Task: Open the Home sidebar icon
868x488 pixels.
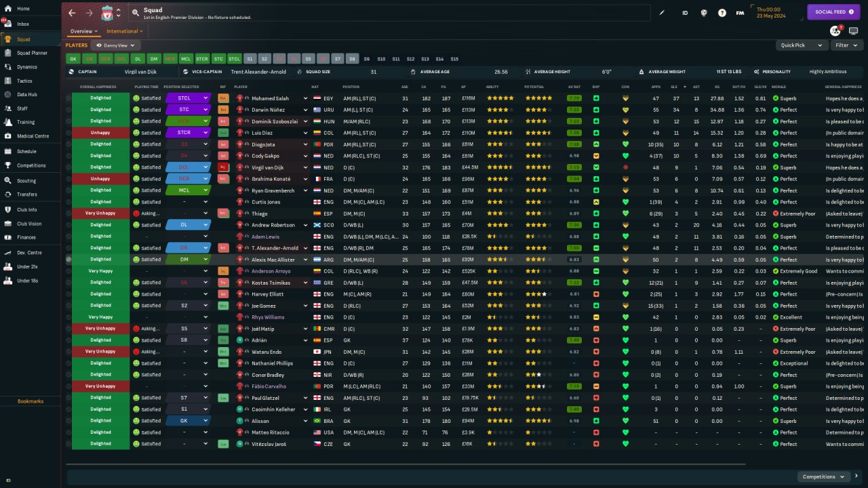Action: (x=8, y=9)
